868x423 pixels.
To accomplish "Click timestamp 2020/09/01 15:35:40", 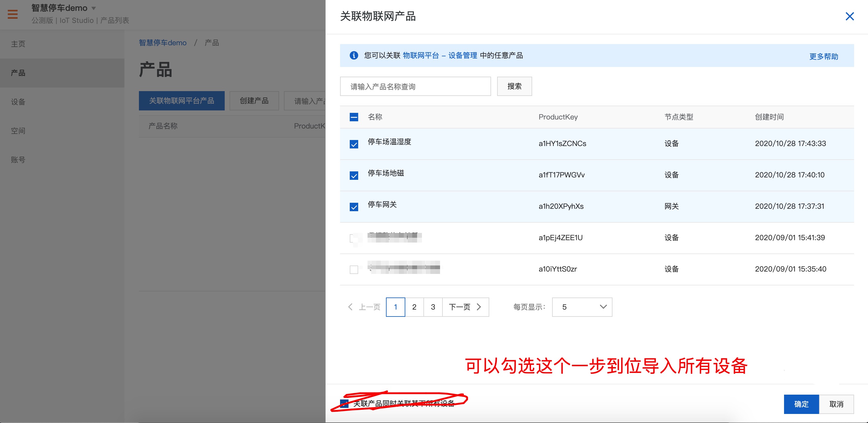I will tap(790, 269).
